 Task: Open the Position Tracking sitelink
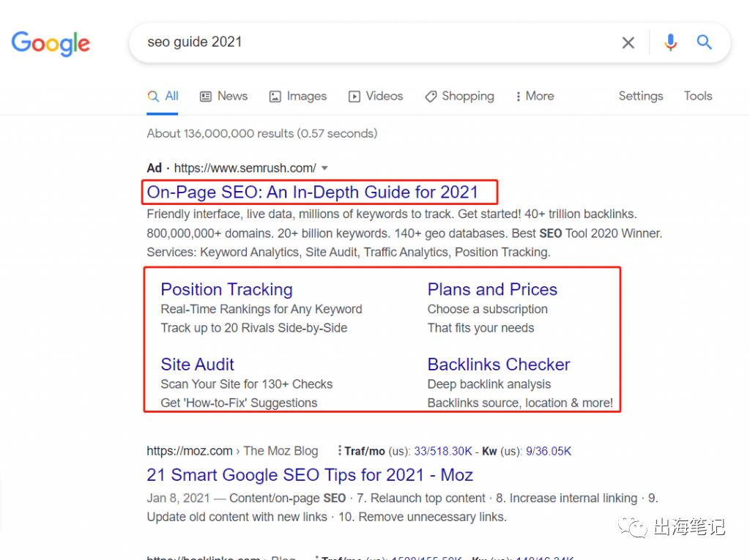(x=227, y=289)
